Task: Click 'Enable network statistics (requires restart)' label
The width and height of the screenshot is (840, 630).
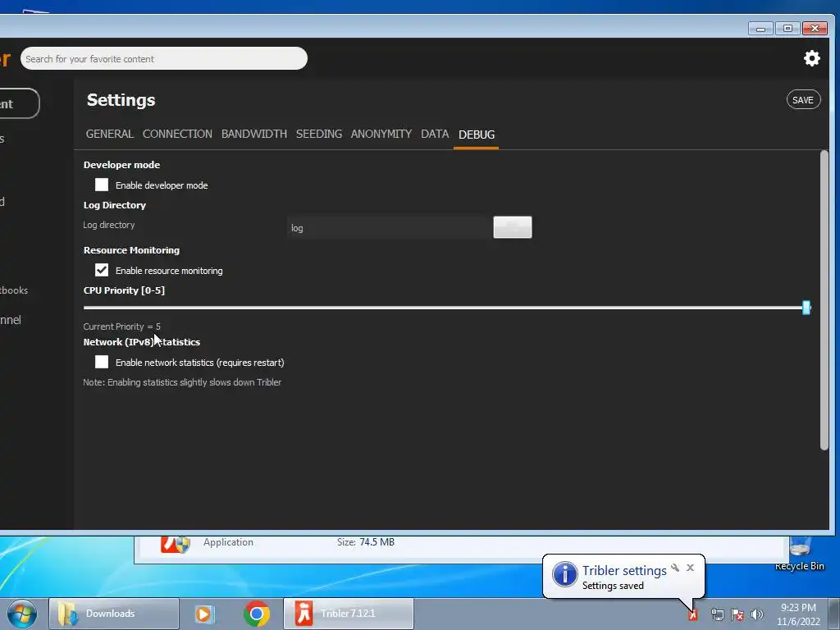Action: tap(200, 363)
